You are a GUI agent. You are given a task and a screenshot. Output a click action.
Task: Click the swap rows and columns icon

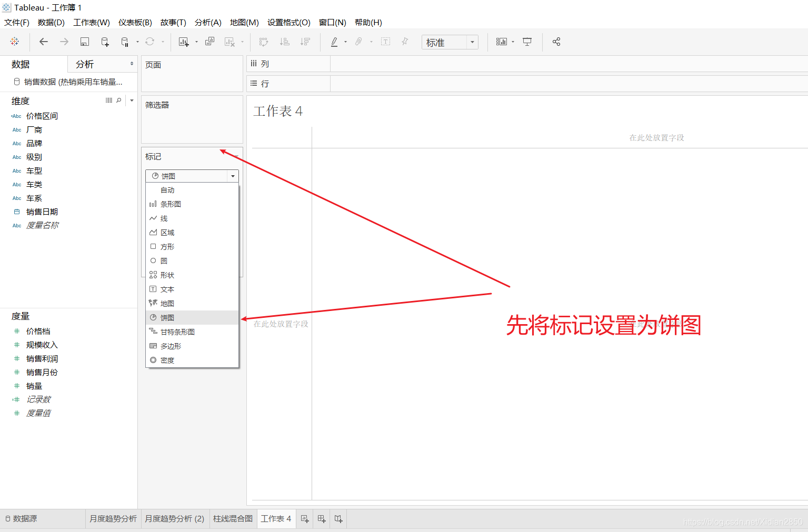click(264, 42)
